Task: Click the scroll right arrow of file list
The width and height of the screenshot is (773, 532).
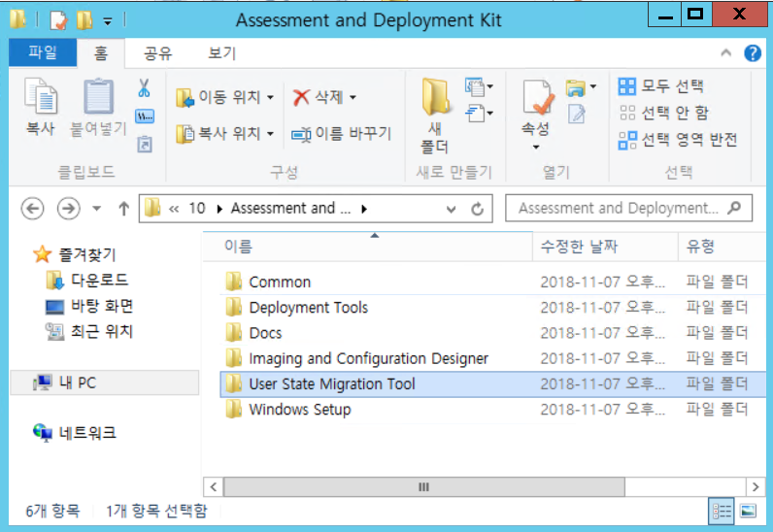Action: tap(756, 487)
